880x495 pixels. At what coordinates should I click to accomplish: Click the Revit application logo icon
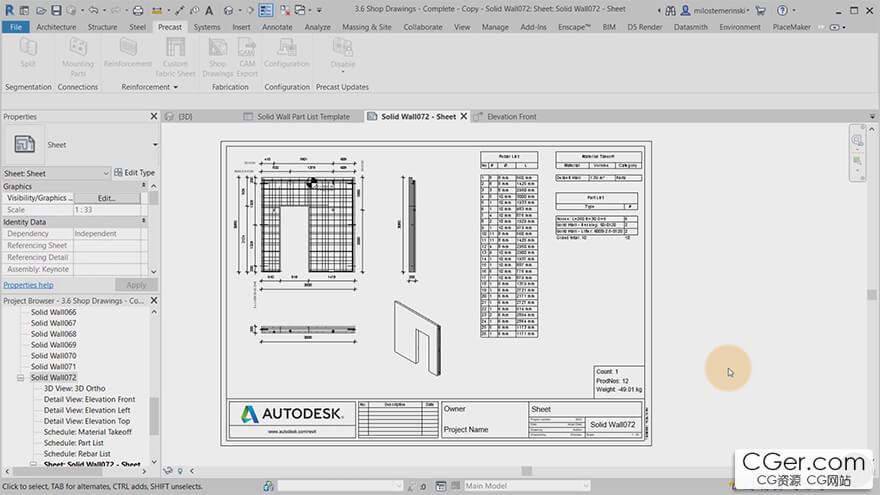tap(10, 10)
